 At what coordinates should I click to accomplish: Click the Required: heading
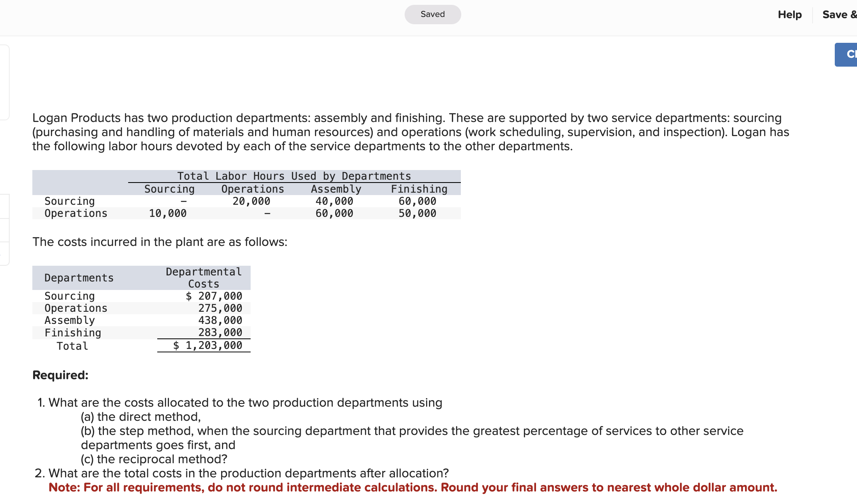[x=60, y=375]
